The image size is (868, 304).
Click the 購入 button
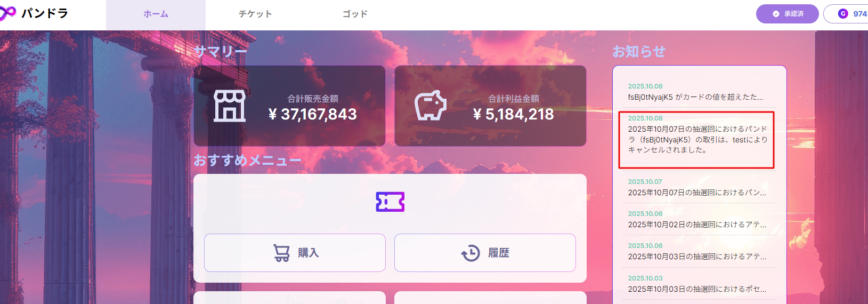295,253
